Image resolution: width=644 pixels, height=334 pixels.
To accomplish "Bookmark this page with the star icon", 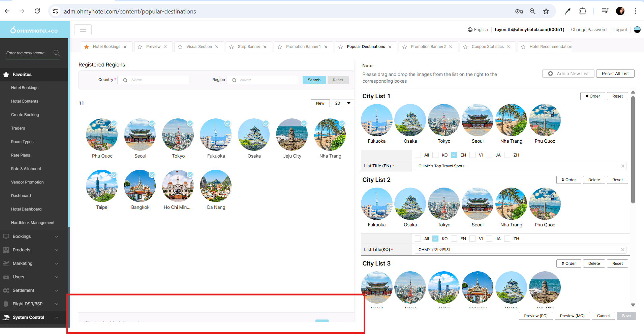I will 546,11.
